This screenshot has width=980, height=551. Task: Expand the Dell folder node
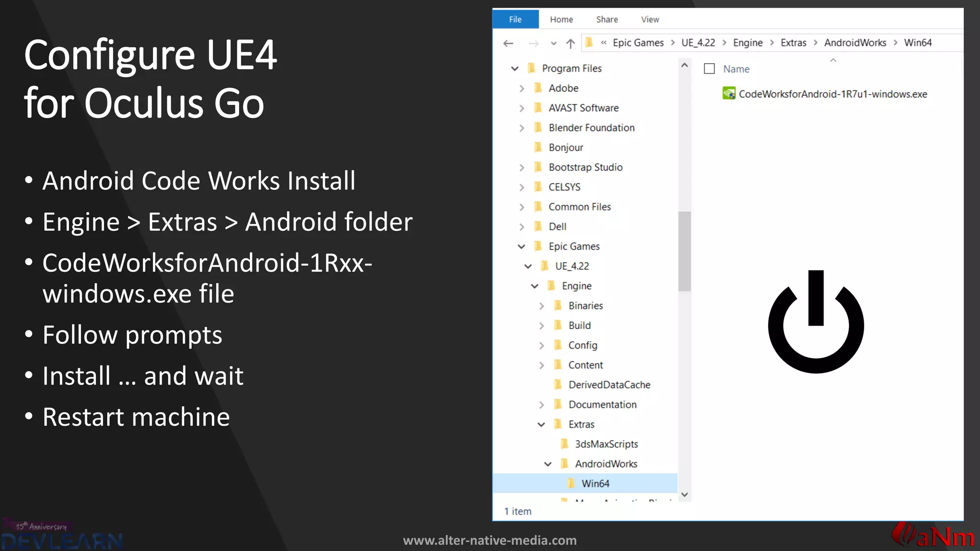[x=522, y=227]
